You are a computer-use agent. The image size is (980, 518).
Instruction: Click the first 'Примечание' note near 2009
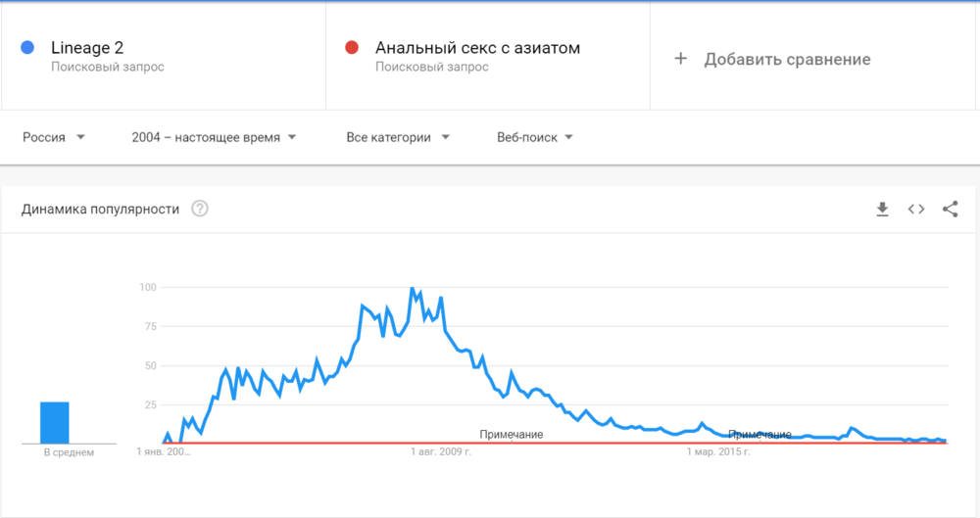pos(511,434)
